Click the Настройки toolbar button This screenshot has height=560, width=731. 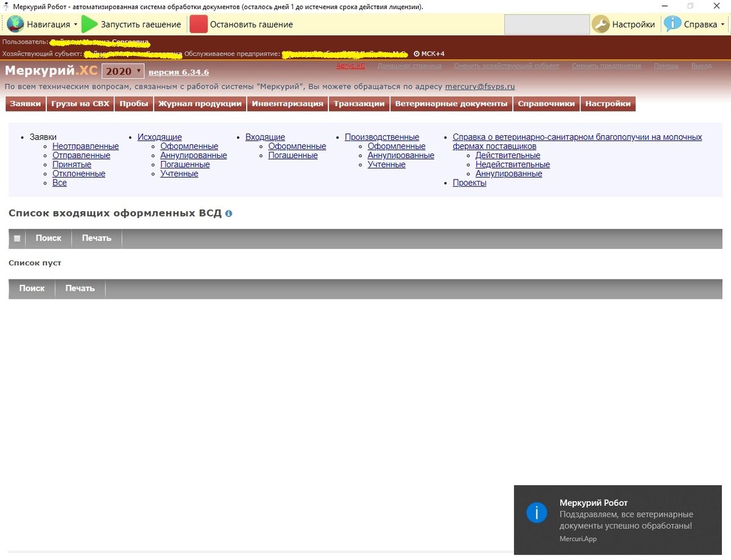pyautogui.click(x=624, y=24)
